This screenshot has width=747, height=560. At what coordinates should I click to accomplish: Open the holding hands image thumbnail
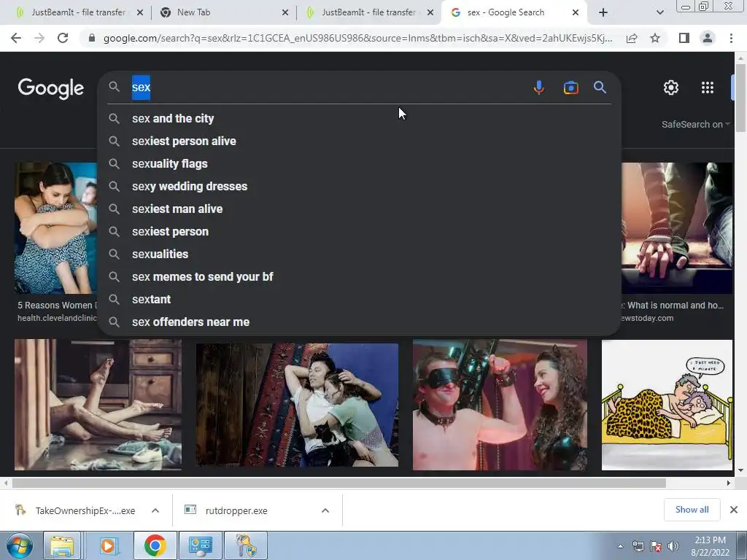tap(676, 227)
